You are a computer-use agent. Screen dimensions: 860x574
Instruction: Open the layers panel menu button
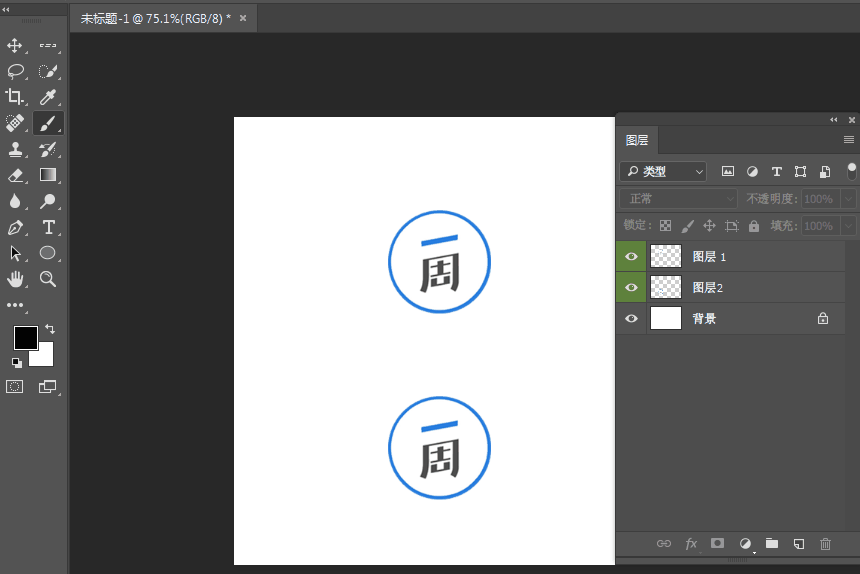coord(848,140)
